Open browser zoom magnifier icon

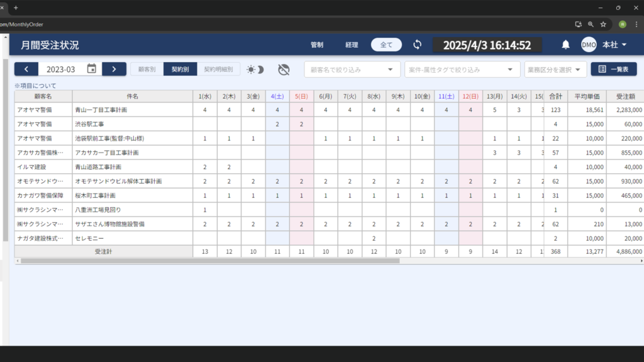coord(591,25)
